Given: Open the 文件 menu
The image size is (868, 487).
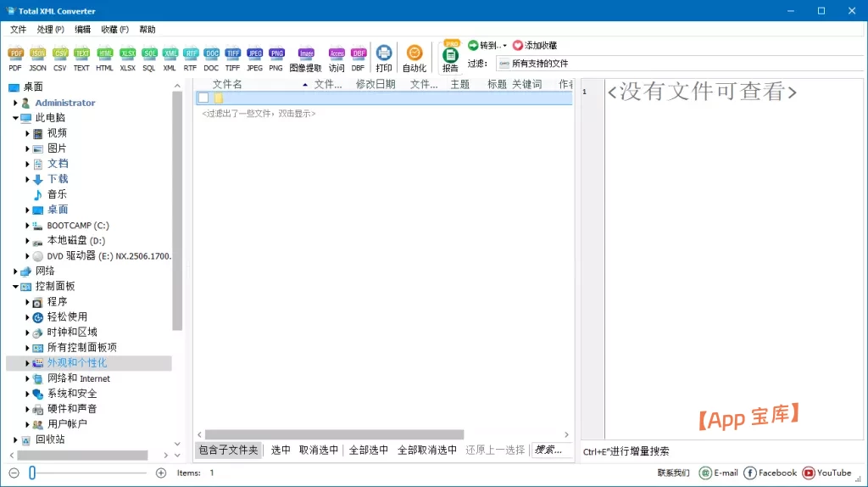Looking at the screenshot, I should click(19, 30).
